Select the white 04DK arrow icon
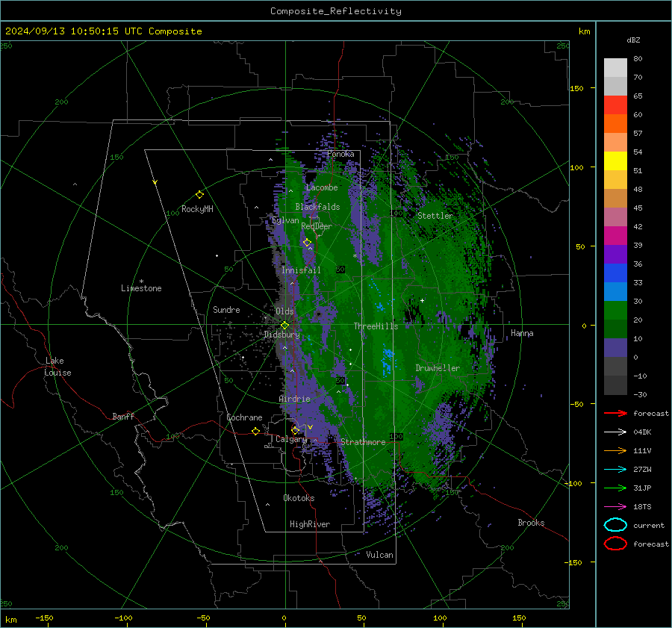The width and height of the screenshot is (672, 628). point(615,432)
